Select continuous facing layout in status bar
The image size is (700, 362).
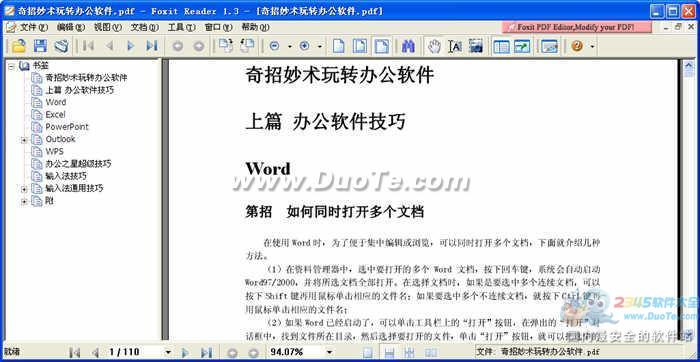(409, 353)
